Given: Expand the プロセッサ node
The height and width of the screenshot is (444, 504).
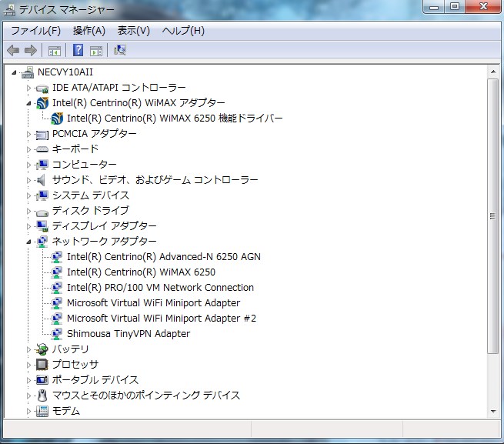Looking at the screenshot, I should (28, 365).
